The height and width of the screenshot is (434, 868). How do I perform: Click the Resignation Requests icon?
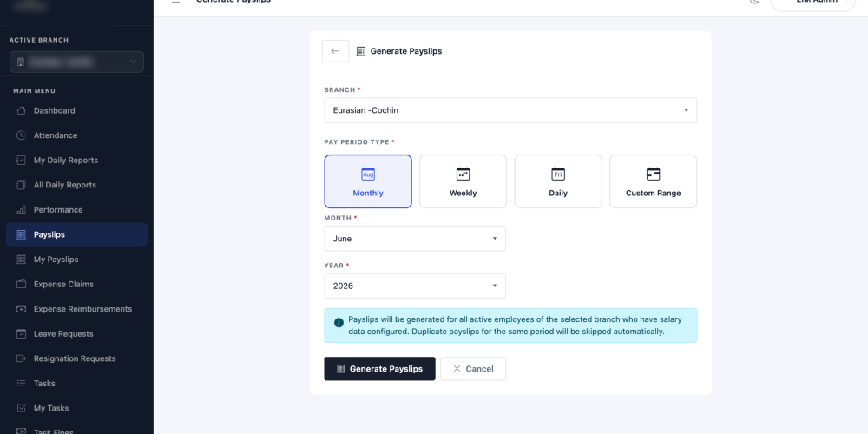pos(21,358)
